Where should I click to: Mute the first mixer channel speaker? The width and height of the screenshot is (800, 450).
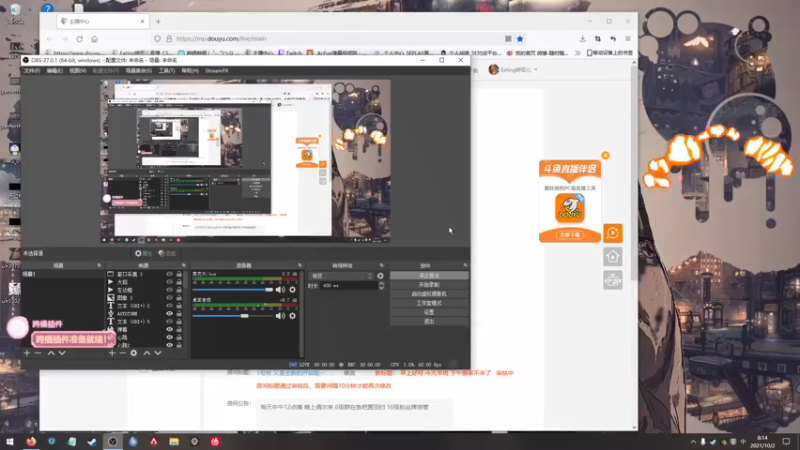tap(280, 290)
